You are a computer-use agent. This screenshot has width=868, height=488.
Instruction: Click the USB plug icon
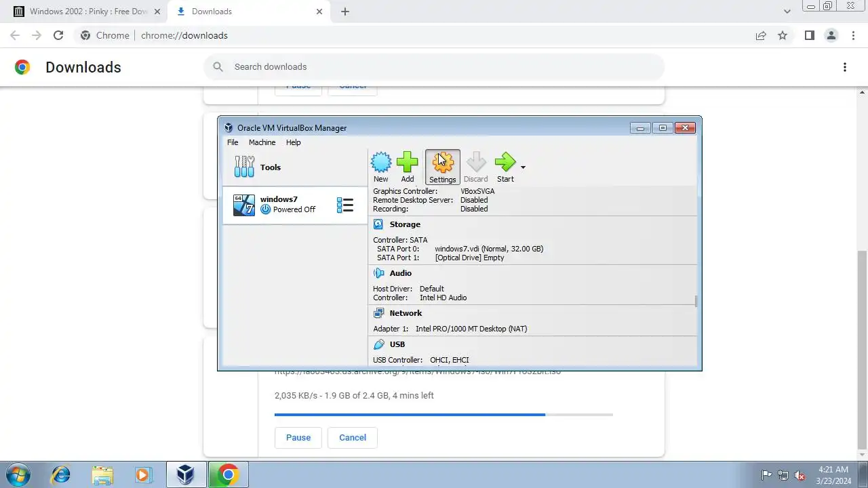coord(378,344)
